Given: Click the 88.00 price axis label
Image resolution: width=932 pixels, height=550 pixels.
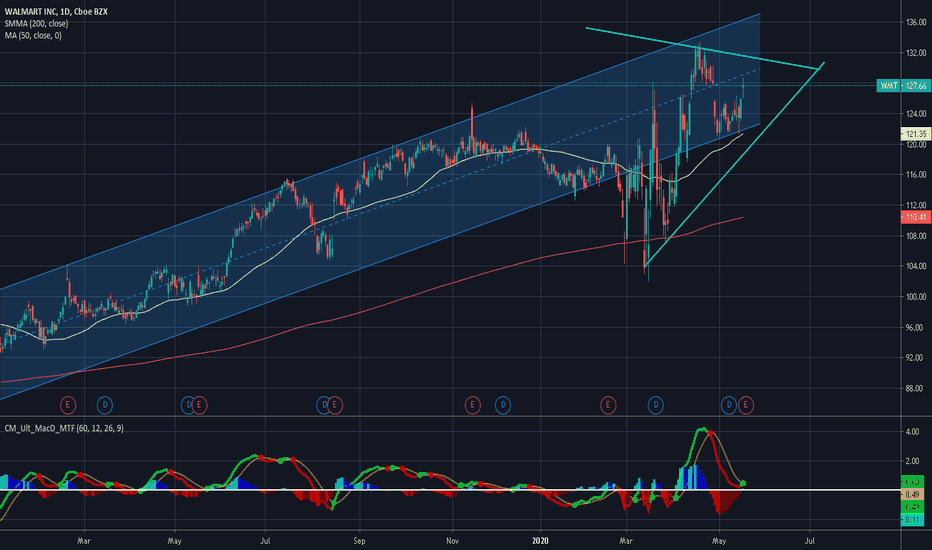Looking at the screenshot, I should [916, 388].
